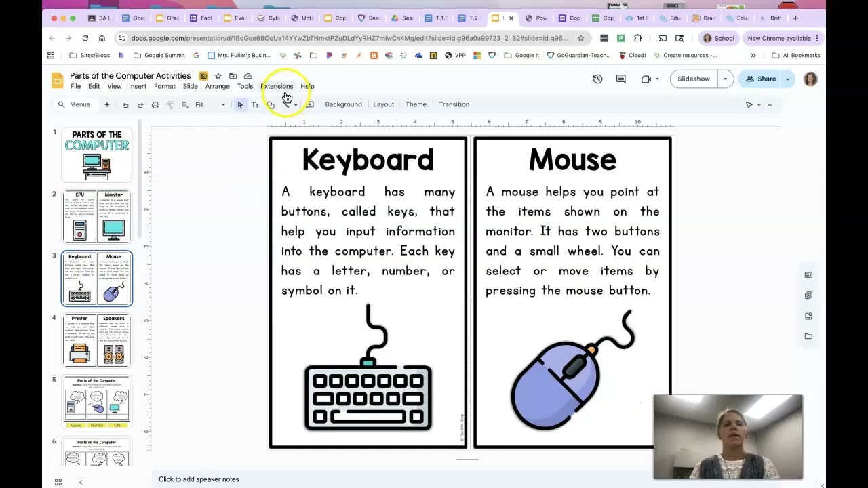Open the Insert menu

click(x=138, y=86)
